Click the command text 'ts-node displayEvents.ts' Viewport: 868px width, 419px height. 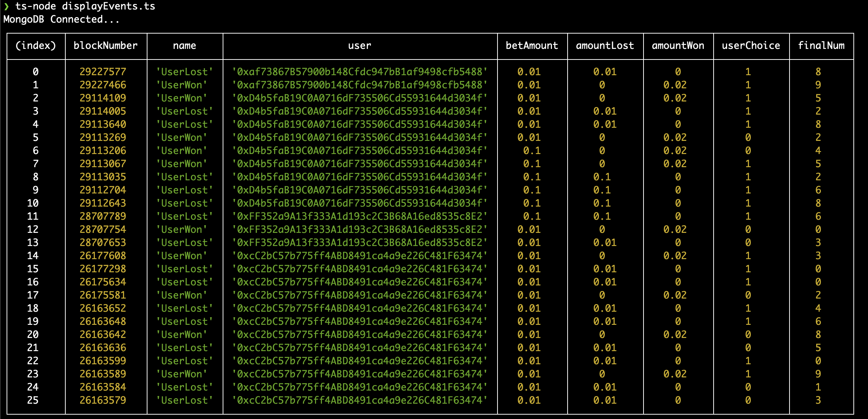(x=85, y=6)
